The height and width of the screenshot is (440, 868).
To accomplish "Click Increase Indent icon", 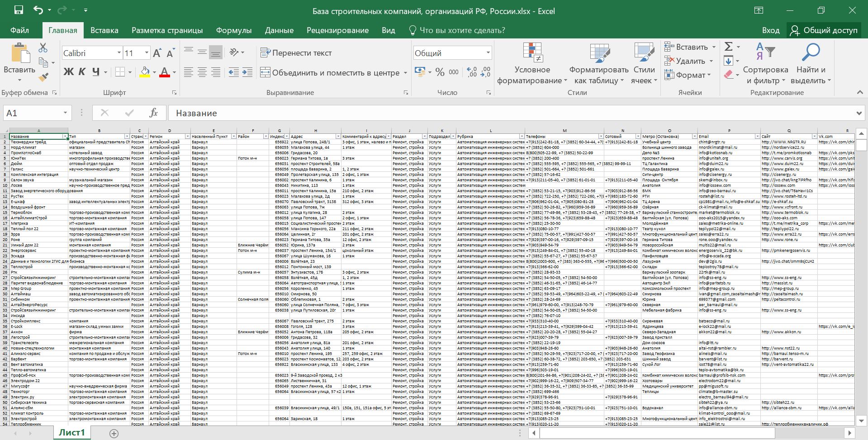I will (247, 72).
